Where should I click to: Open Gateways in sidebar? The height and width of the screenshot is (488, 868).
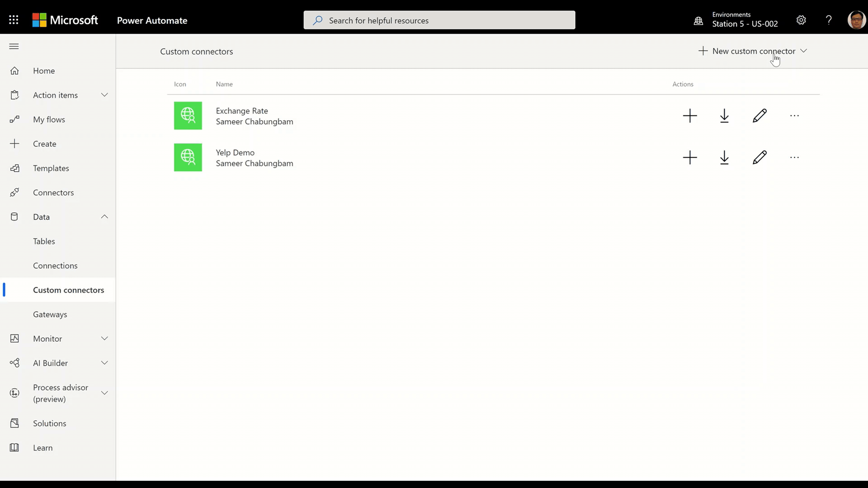point(50,314)
